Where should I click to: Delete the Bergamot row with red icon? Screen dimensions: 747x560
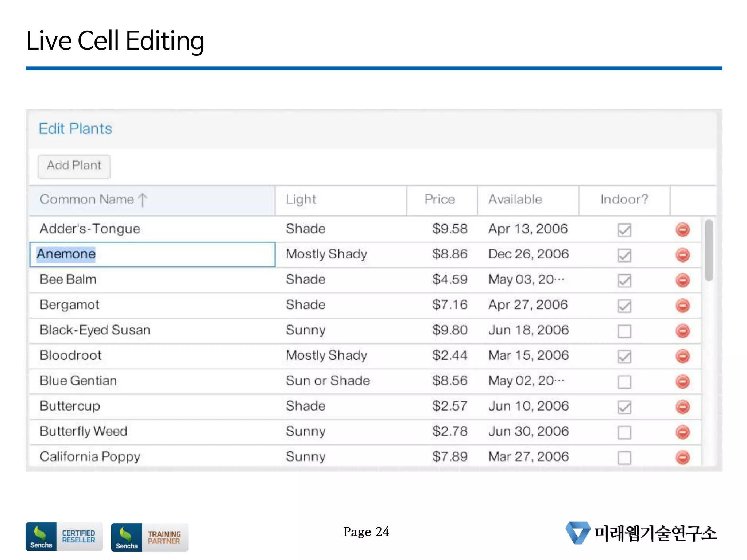coord(682,305)
